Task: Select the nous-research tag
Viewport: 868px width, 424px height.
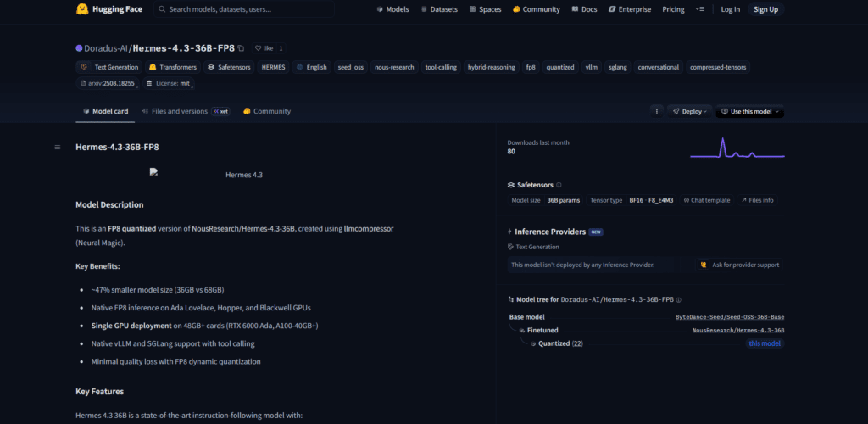Action: [394, 67]
